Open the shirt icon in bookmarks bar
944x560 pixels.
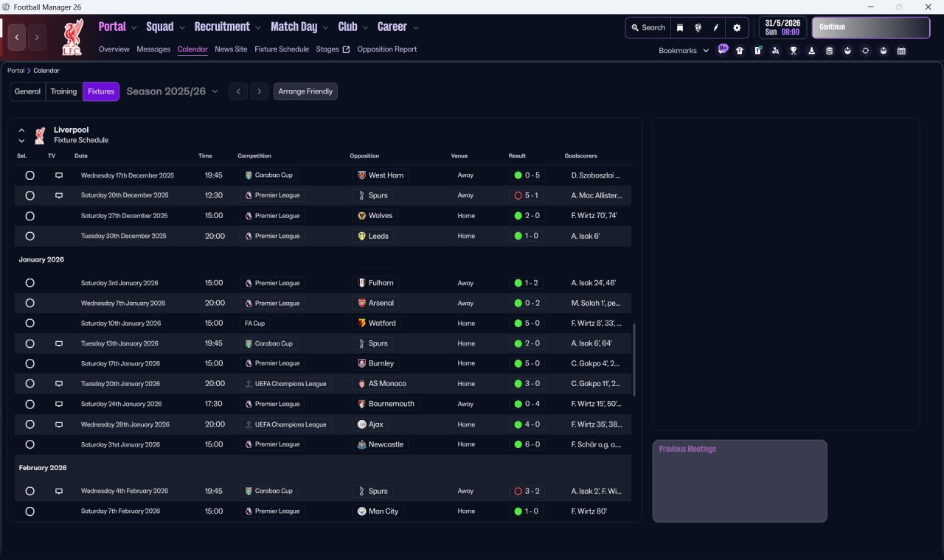pos(740,51)
